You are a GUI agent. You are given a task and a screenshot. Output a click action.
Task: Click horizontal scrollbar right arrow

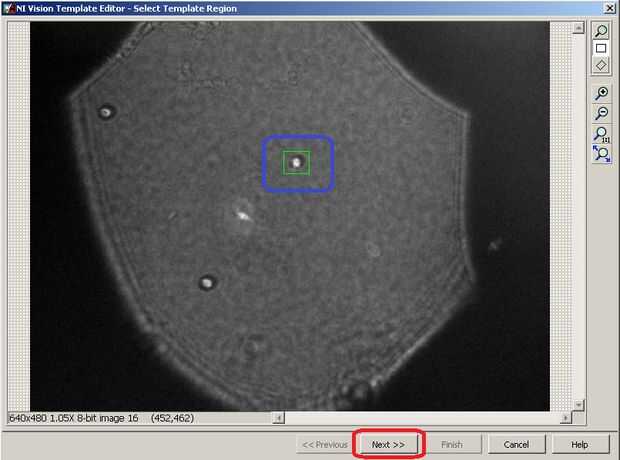point(566,418)
